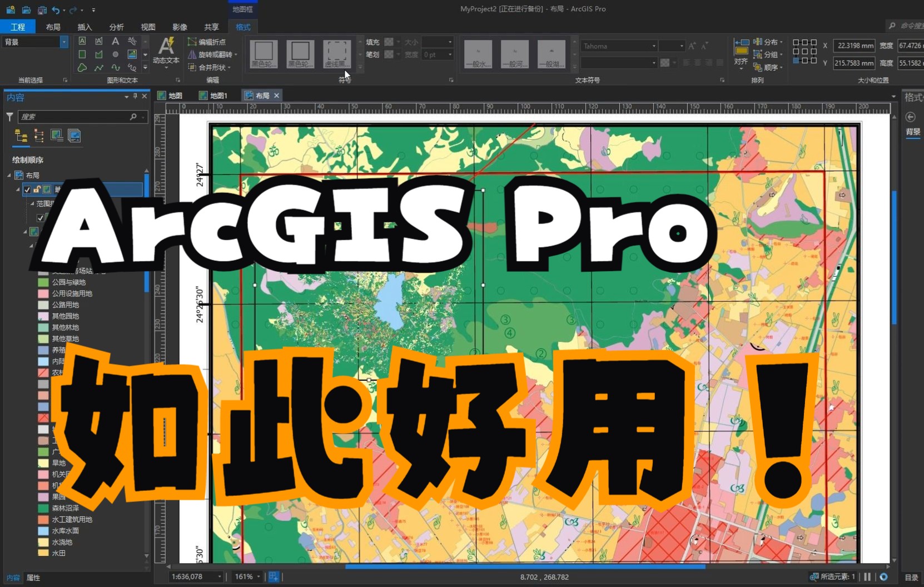924x587 pixels.
Task: Click the filter funnel icon in Contents
Action: (9, 117)
